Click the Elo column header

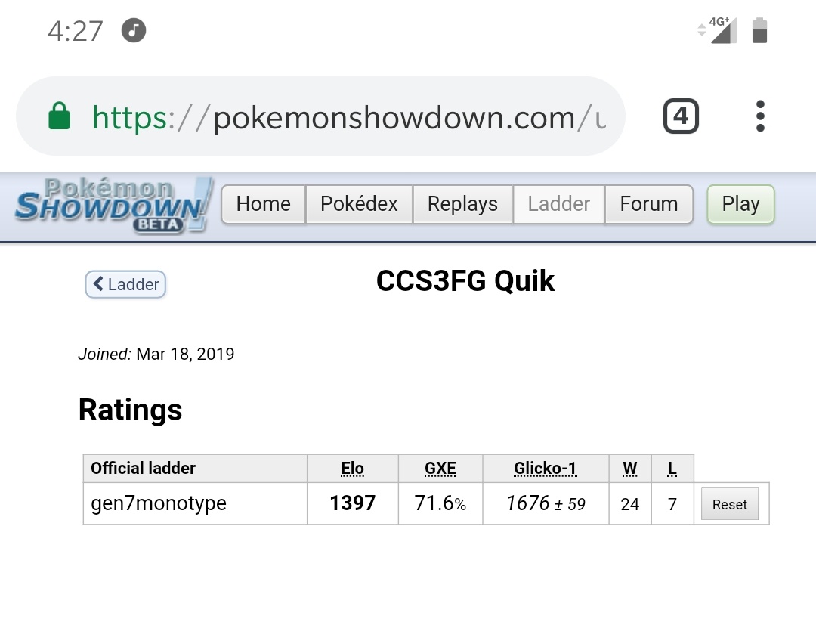(x=352, y=469)
